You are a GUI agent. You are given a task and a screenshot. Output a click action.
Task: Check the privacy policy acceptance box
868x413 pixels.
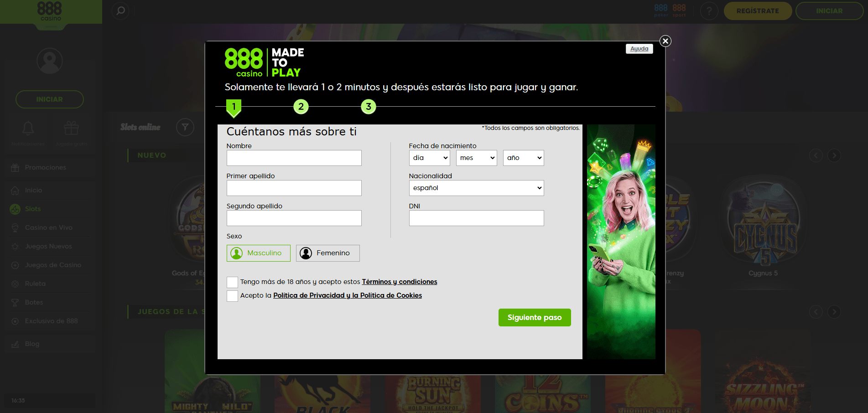point(232,296)
